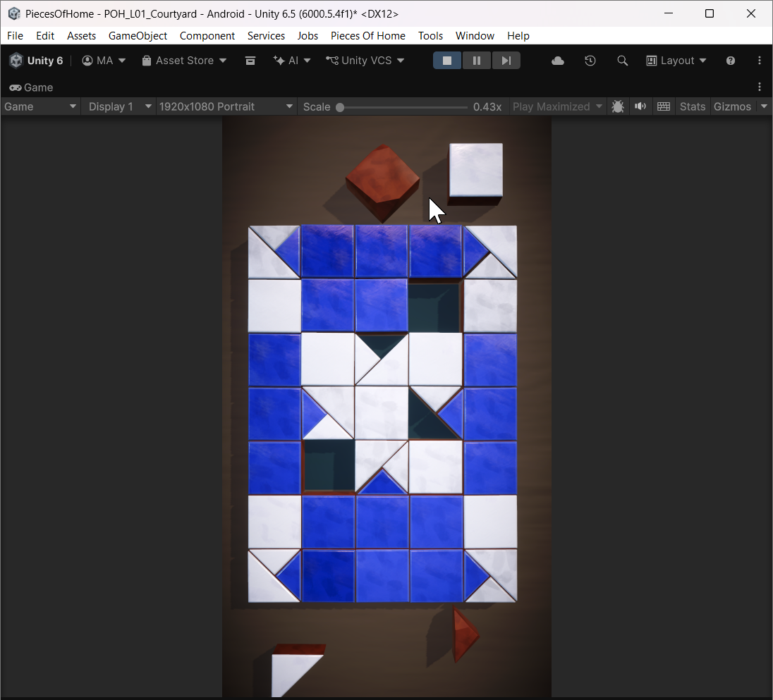This screenshot has height=700, width=773.
Task: Click the Scale slider handle
Action: tap(340, 107)
